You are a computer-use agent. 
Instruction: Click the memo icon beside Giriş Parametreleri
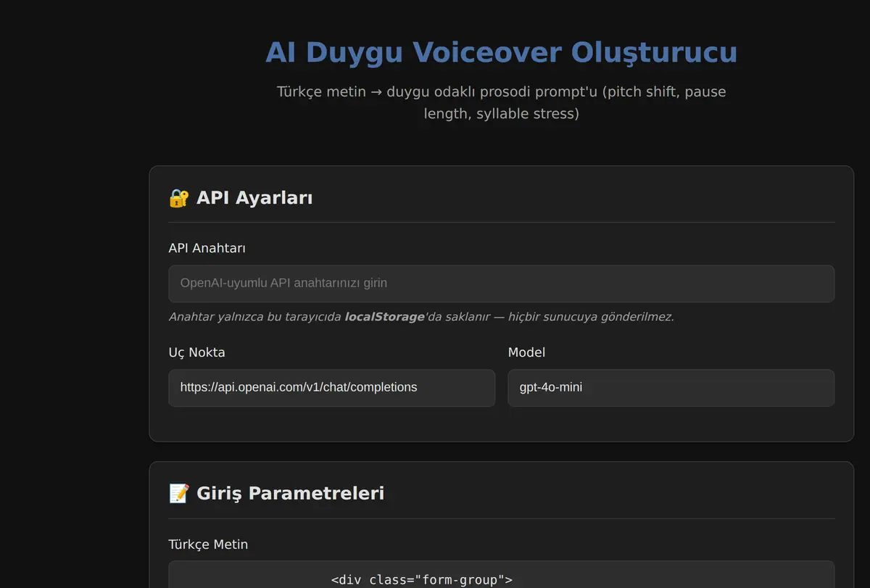(178, 494)
